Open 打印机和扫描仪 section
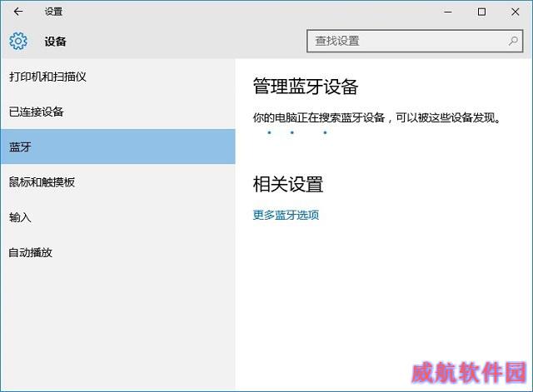Screen dimensions: 533x392 click(x=117, y=77)
